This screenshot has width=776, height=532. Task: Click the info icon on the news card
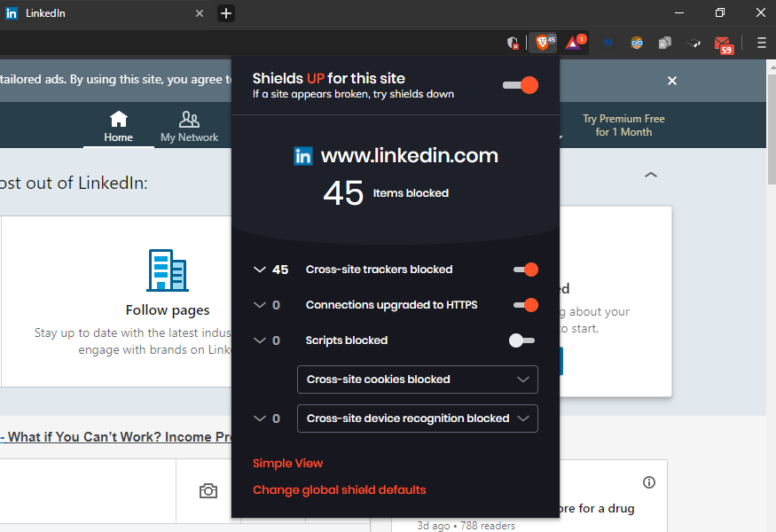pyautogui.click(x=649, y=482)
